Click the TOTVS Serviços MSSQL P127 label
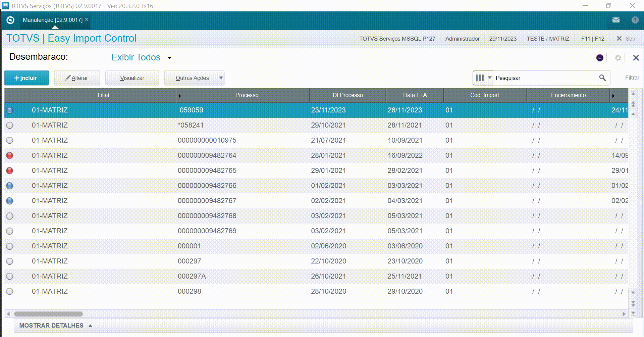This screenshot has width=644, height=337. (x=397, y=39)
